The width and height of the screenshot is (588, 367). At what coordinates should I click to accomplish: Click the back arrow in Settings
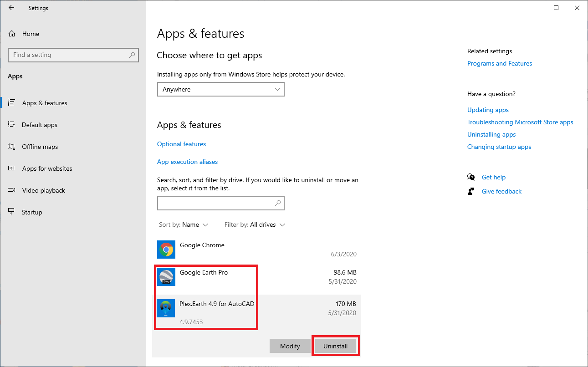tap(11, 8)
